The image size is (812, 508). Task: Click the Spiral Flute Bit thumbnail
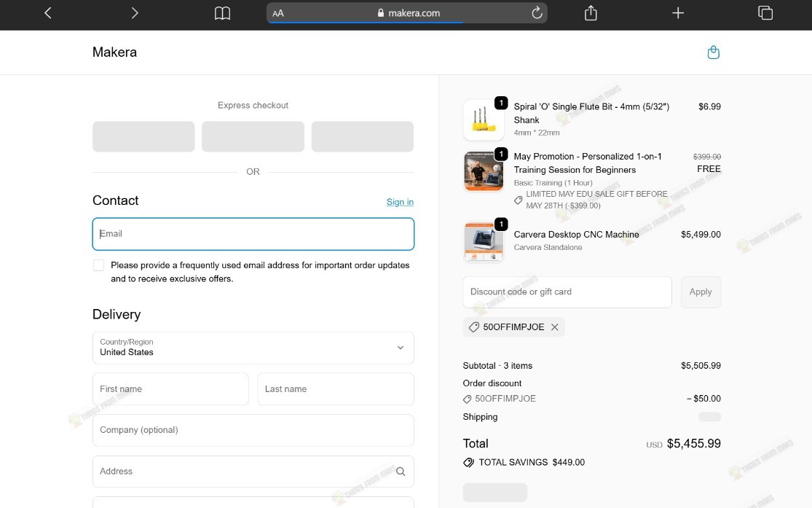pyautogui.click(x=484, y=120)
